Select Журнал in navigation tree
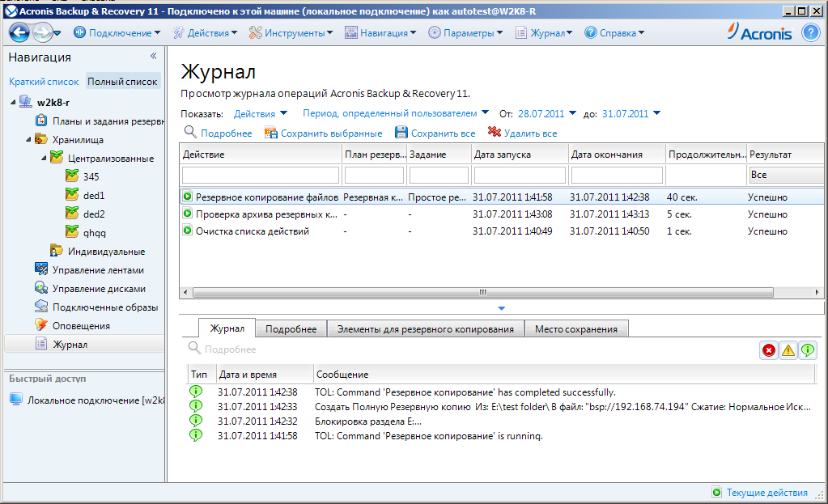The image size is (828, 504). click(84, 344)
